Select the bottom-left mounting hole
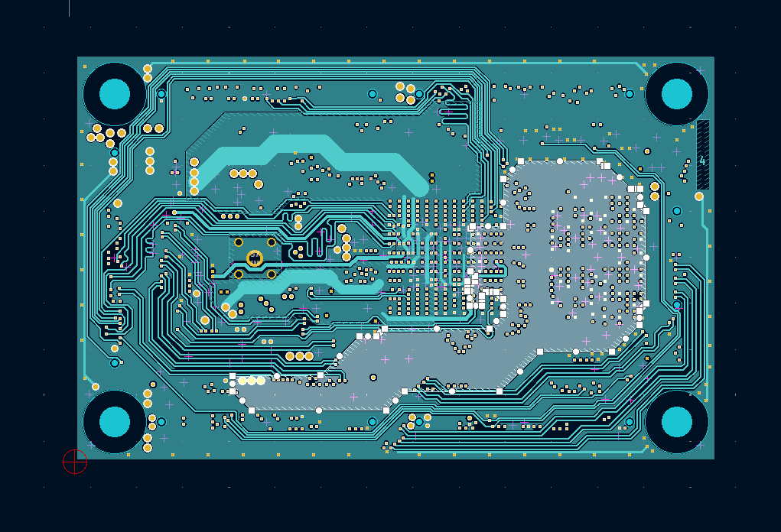The image size is (781, 532). [x=115, y=421]
